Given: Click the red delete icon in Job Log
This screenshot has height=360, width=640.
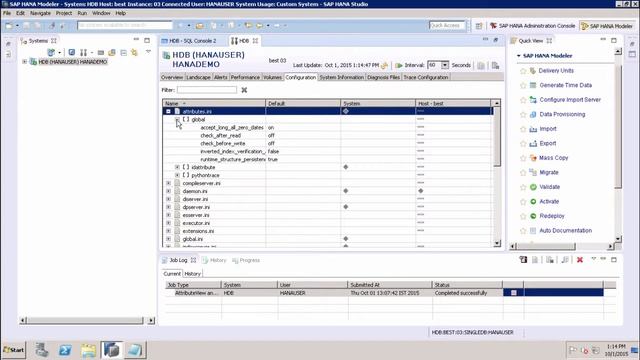Looking at the screenshot, I should [580, 260].
